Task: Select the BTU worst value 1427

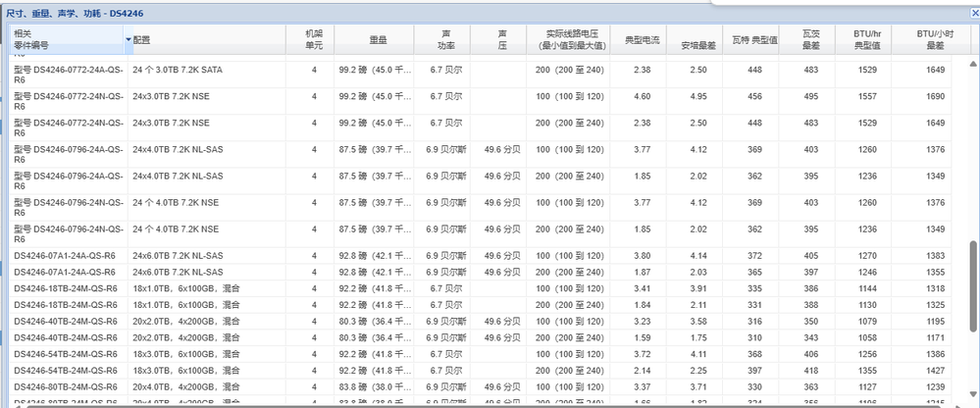Action: point(934,371)
